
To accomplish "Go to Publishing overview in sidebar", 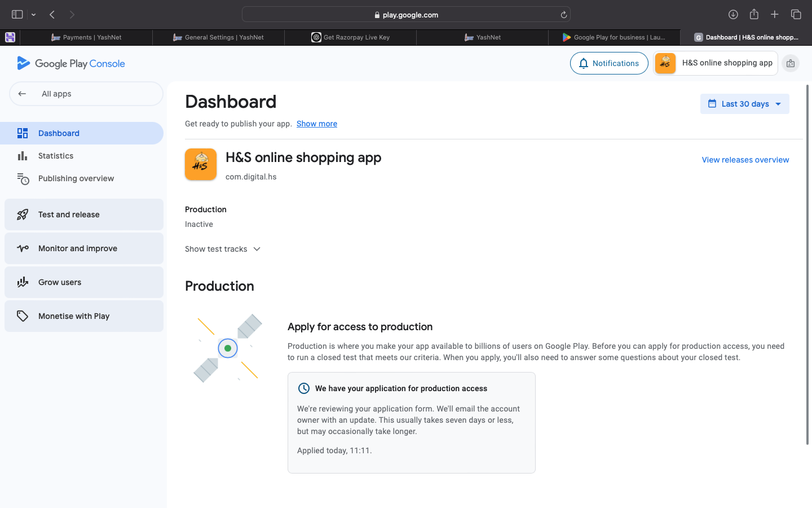I will [76, 178].
